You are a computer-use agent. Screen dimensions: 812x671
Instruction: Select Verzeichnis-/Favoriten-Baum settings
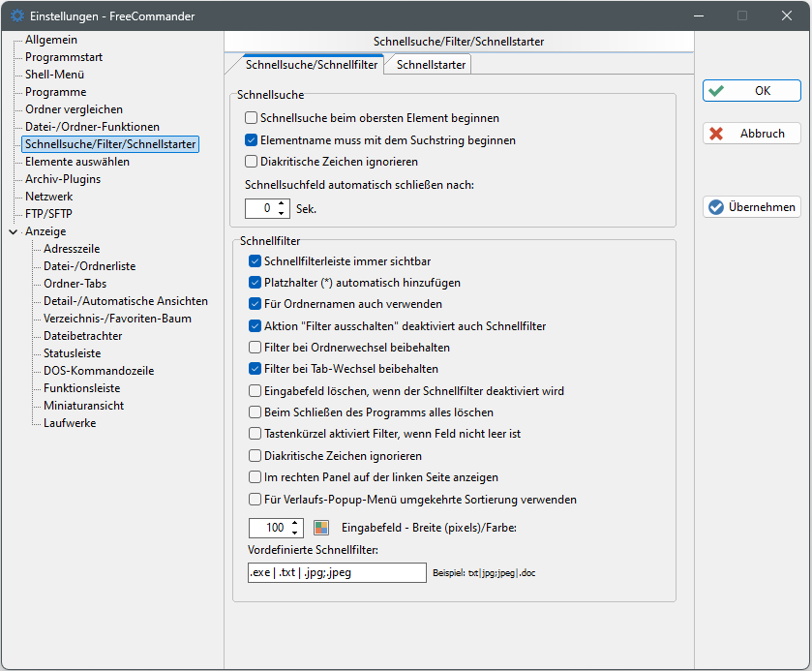(x=117, y=319)
